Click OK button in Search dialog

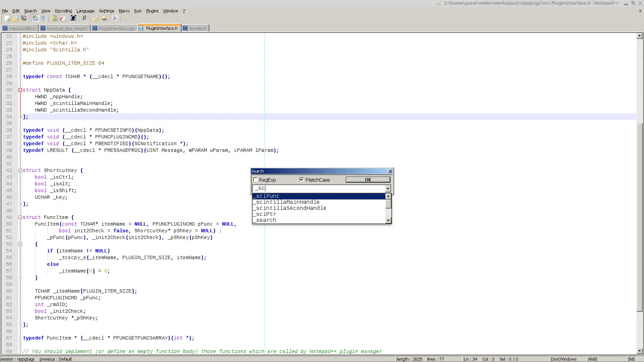coord(368,179)
